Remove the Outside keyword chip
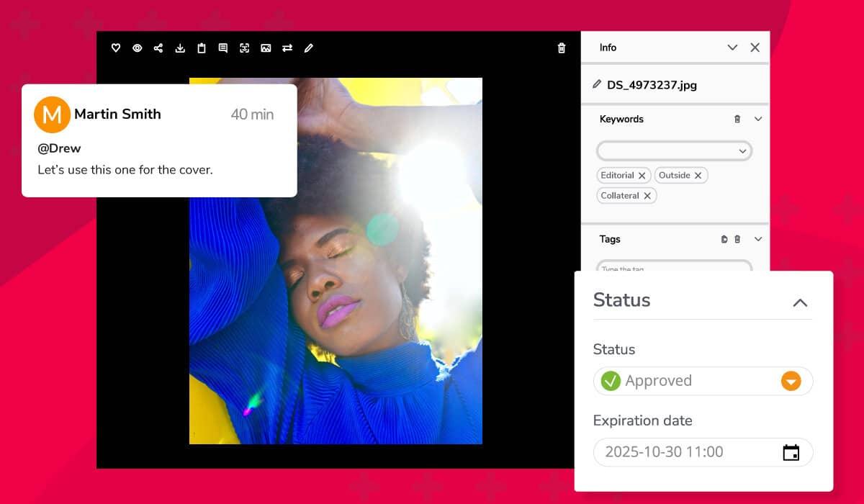 (698, 176)
